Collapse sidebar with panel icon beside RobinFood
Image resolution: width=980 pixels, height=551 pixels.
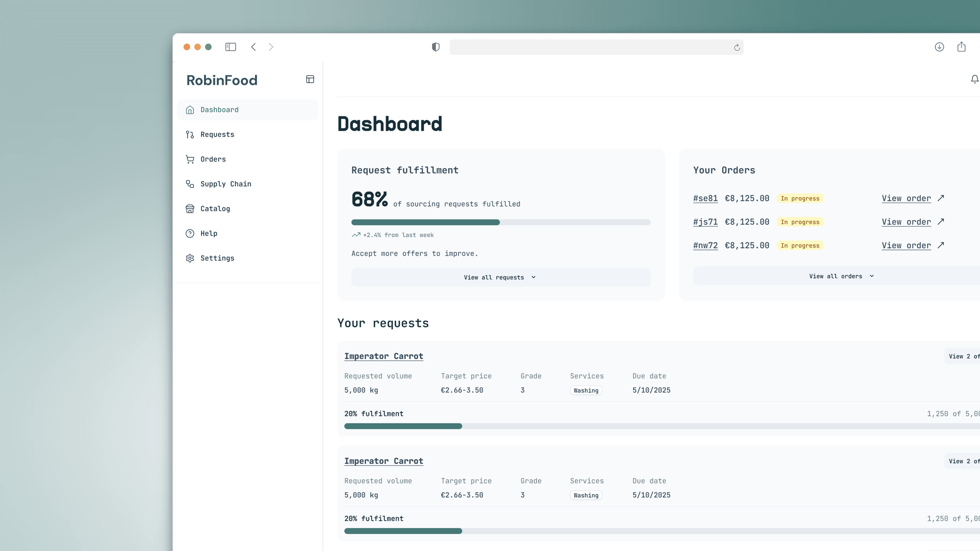310,79
